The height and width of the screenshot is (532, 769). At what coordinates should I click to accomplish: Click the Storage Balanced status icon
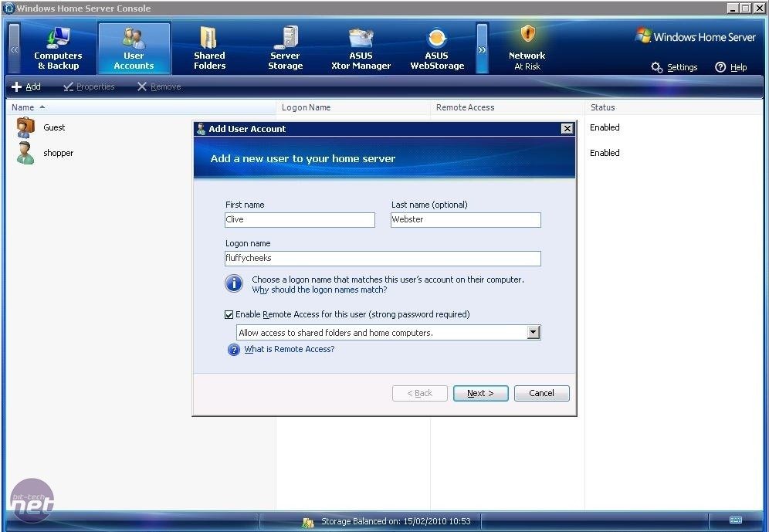(308, 522)
